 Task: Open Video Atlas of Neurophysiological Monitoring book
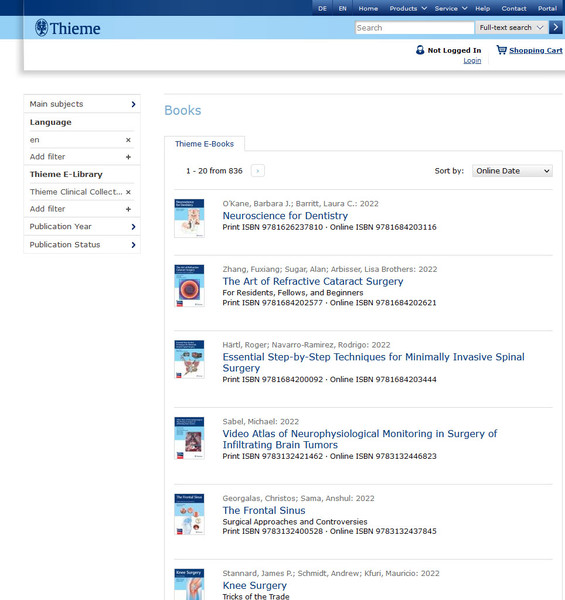(x=360, y=439)
